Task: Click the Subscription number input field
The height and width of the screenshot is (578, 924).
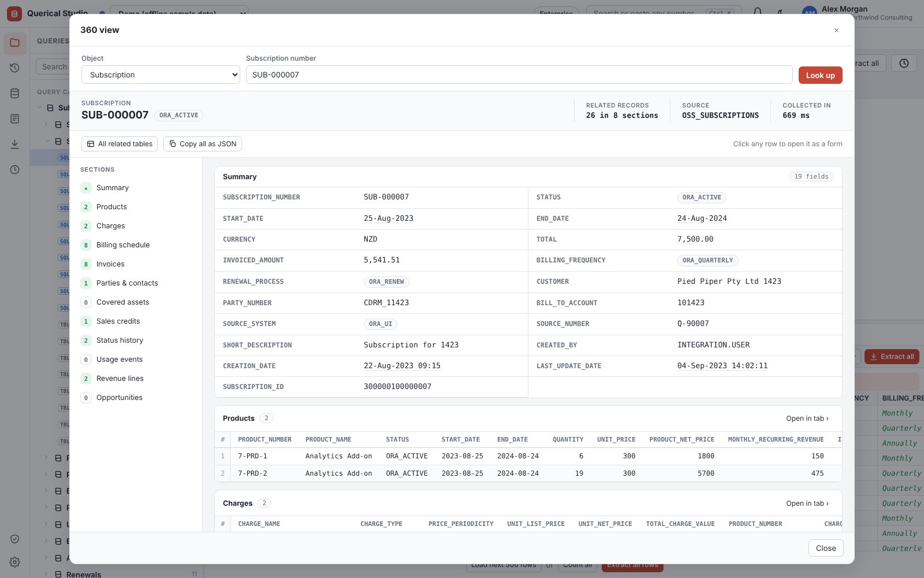Action: 519,75
